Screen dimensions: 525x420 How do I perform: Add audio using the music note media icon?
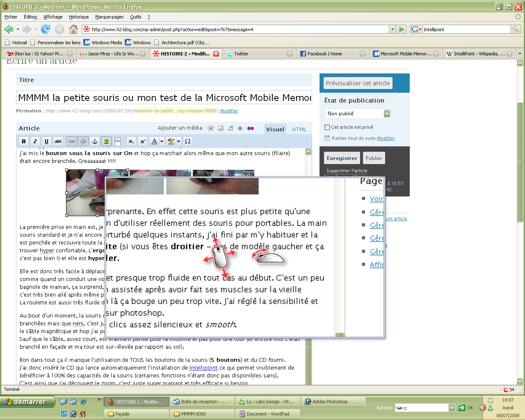click(x=231, y=128)
